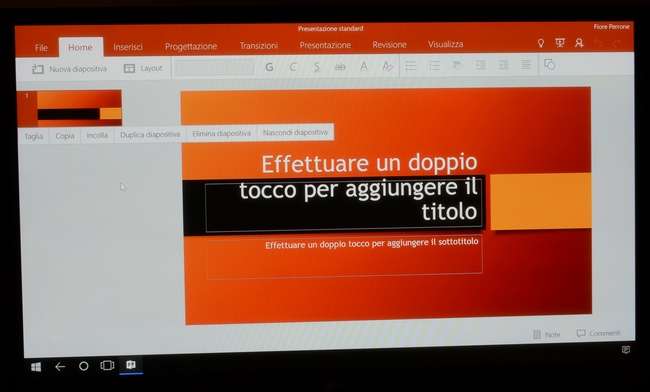650x392 pixels.
Task: Click the lightbulb Tell Me icon
Action: 541,43
